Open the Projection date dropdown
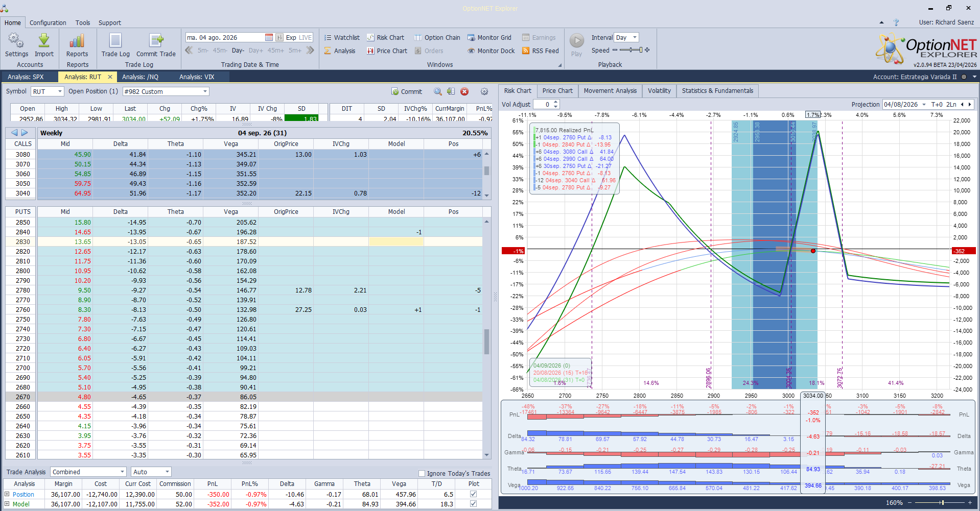Image resolution: width=980 pixels, height=511 pixels. [924, 105]
